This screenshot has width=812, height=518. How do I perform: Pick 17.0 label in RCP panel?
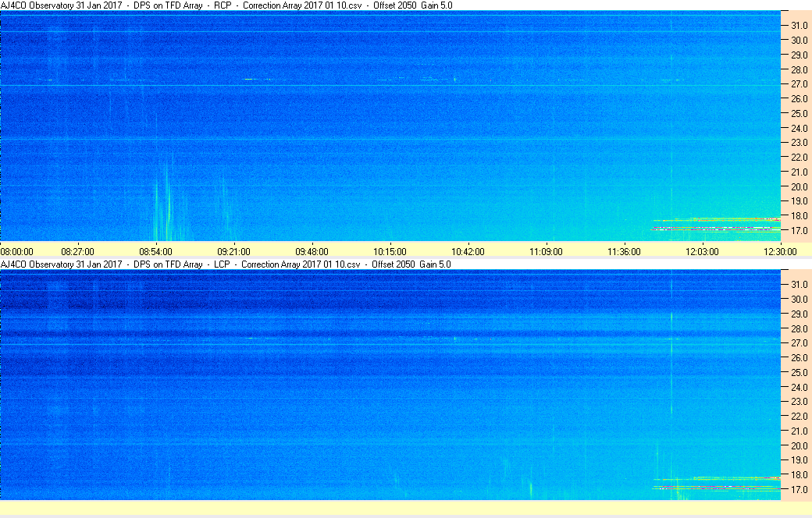point(799,230)
